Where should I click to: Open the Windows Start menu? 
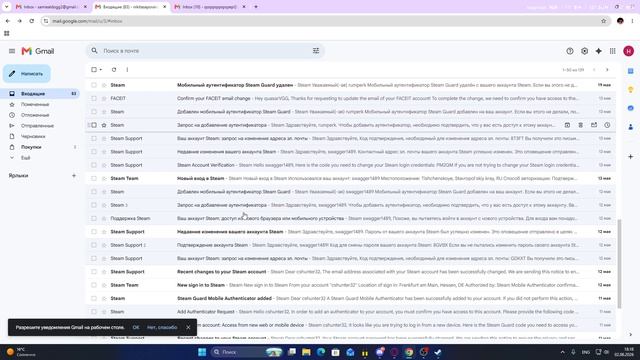point(202,352)
